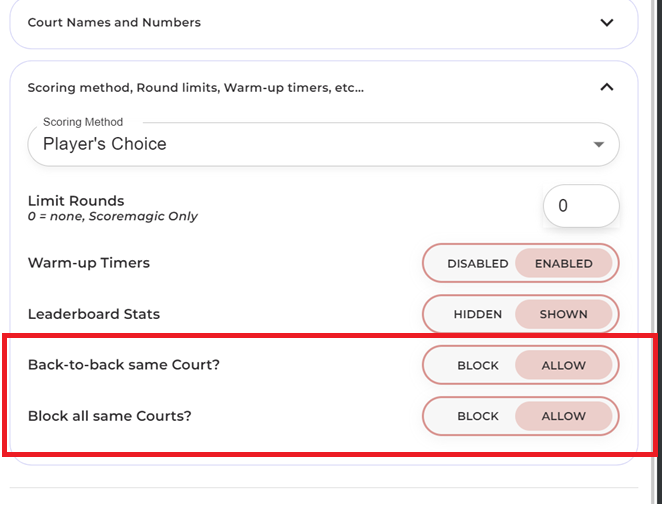Click the Limit Rounds number field
Viewport: 662px width, 516px height.
[x=580, y=206]
